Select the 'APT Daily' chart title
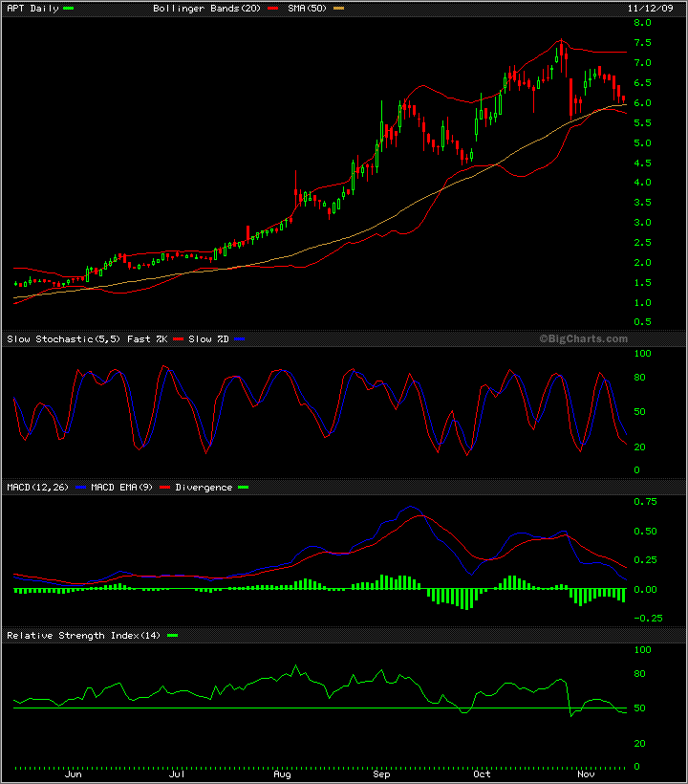 point(32,9)
